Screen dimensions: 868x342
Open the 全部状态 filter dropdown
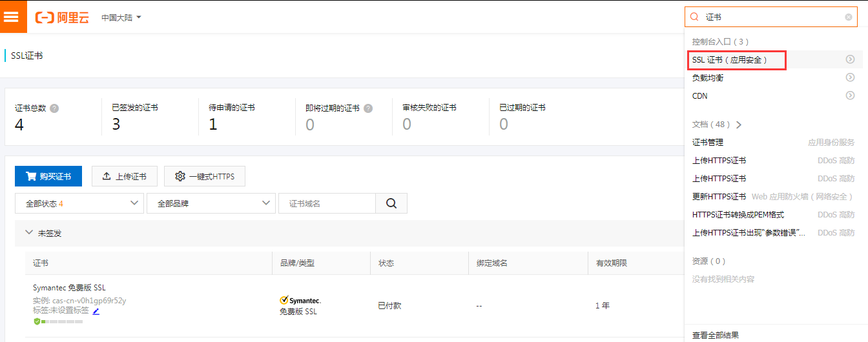pyautogui.click(x=79, y=203)
